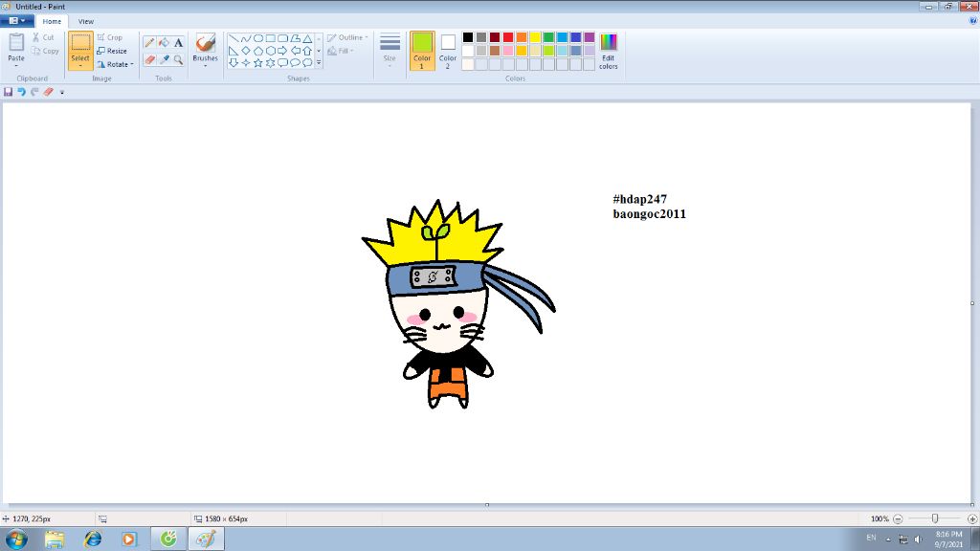Screen dimensions: 980x551
Task: Undo the last action in quick access
Action: (x=21, y=92)
